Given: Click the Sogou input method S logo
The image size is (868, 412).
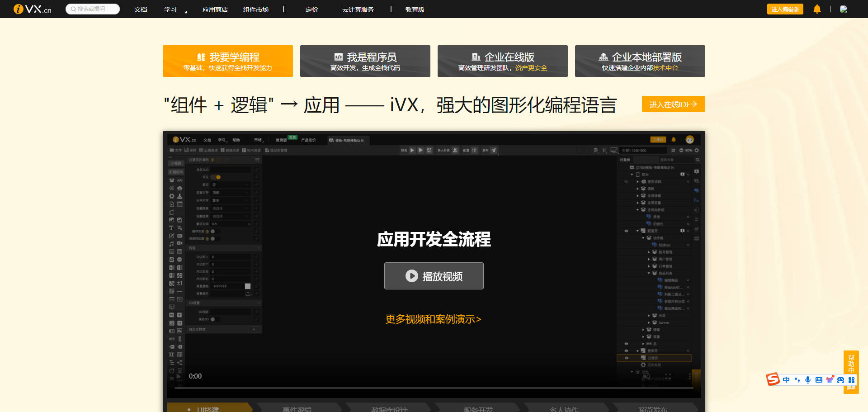Looking at the screenshot, I should point(773,379).
